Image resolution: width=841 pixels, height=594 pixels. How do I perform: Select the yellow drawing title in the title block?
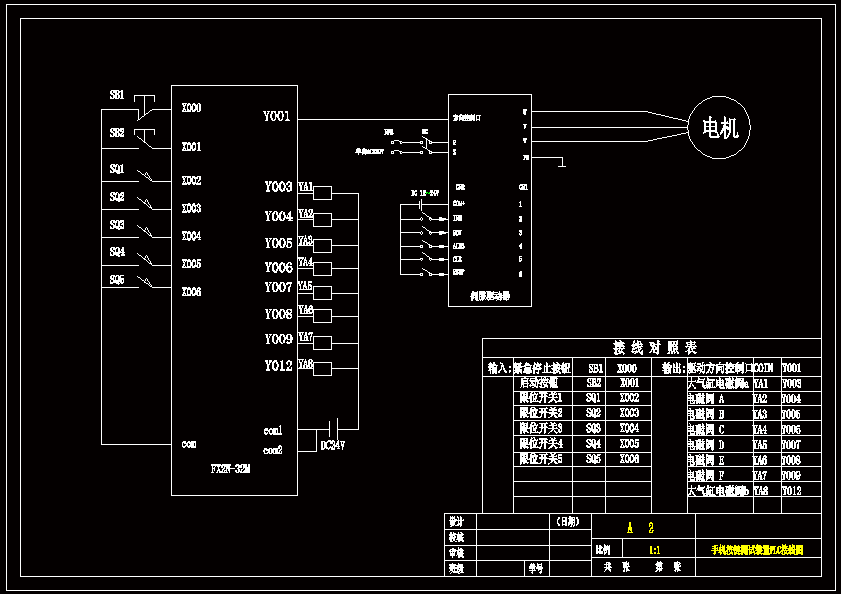(x=757, y=550)
